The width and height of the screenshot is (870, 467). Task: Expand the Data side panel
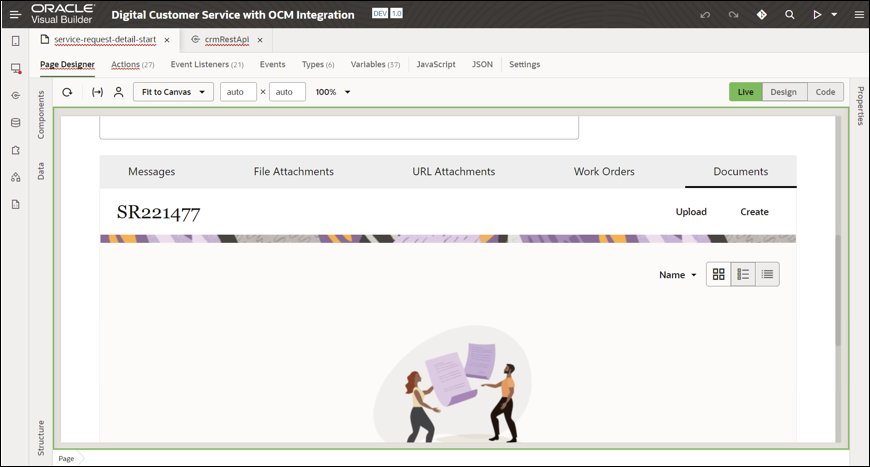41,171
